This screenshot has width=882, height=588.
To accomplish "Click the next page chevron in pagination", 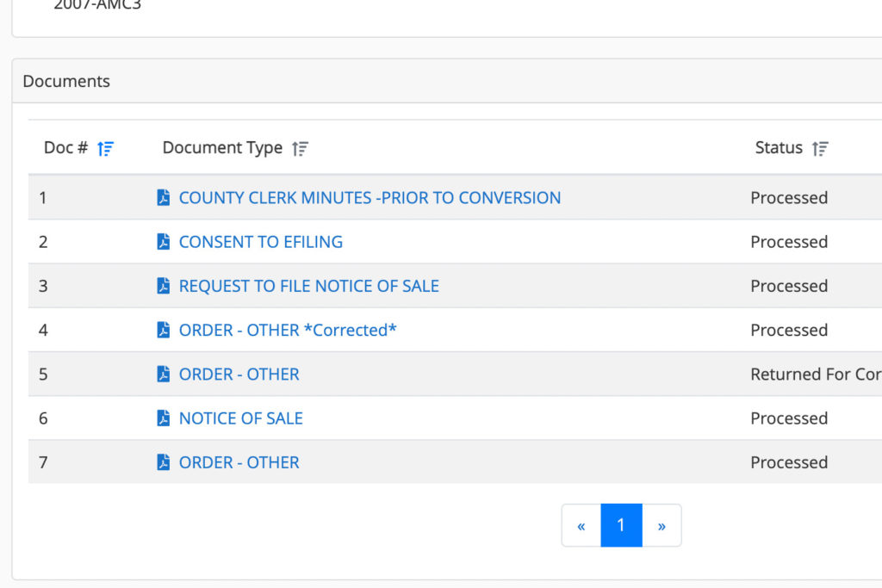I will (x=662, y=525).
